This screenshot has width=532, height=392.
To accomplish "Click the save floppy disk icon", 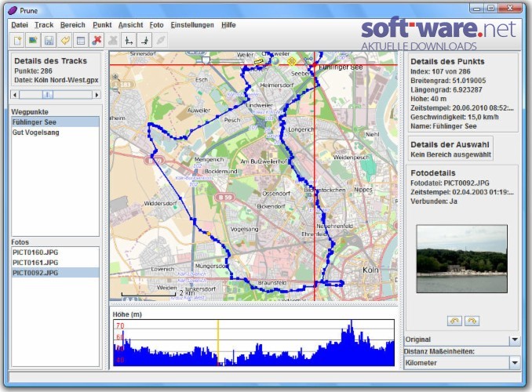I will point(49,40).
